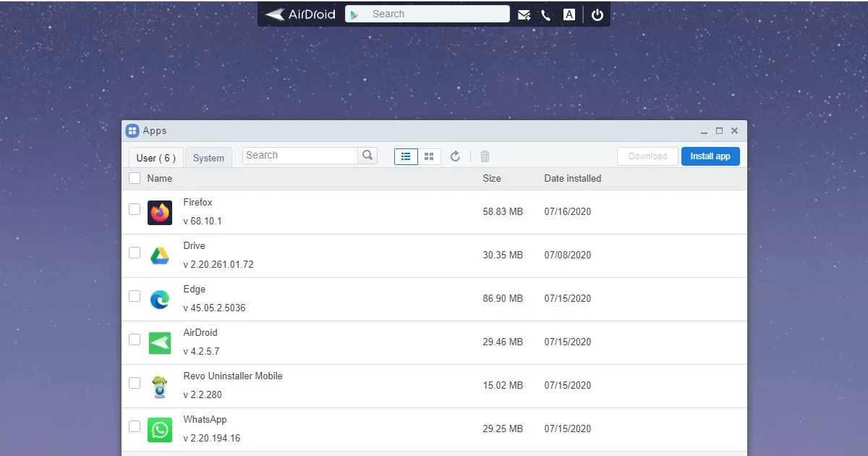Click the Name column header
This screenshot has height=456, width=868.
160,178
